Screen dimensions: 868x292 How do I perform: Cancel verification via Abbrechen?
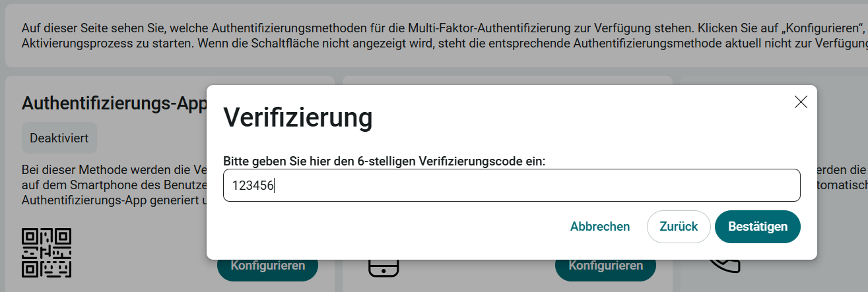click(600, 227)
